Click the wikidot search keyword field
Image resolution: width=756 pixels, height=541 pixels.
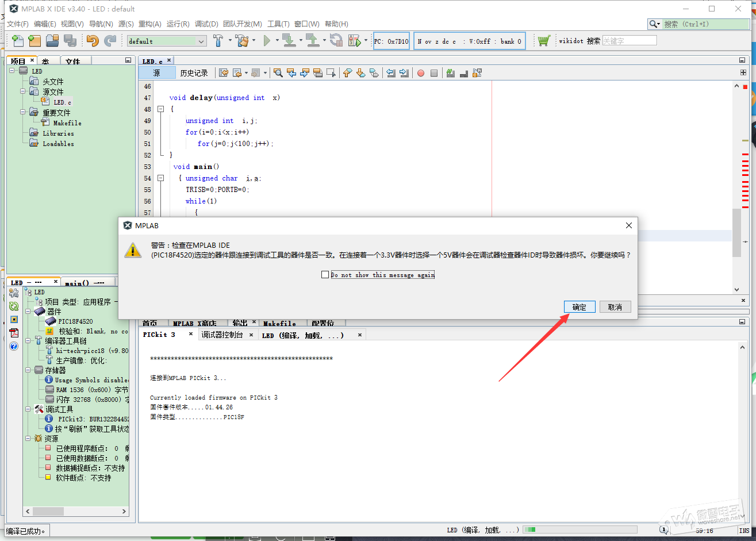(629, 41)
